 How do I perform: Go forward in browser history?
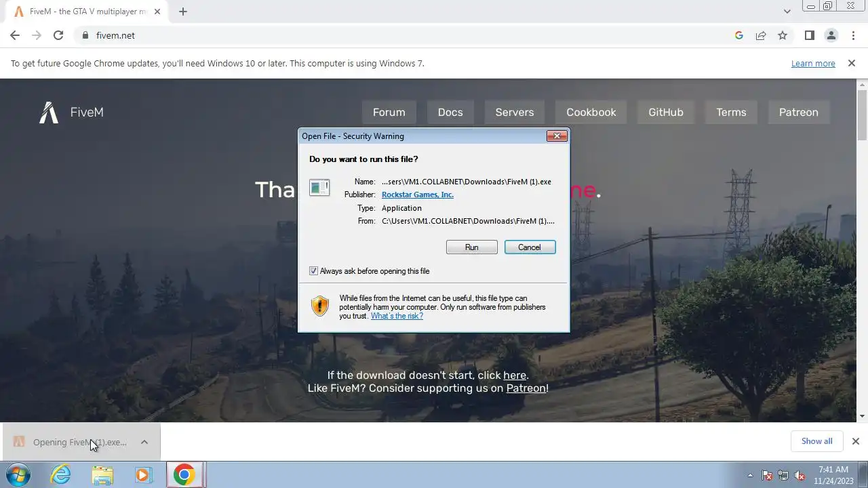point(37,35)
